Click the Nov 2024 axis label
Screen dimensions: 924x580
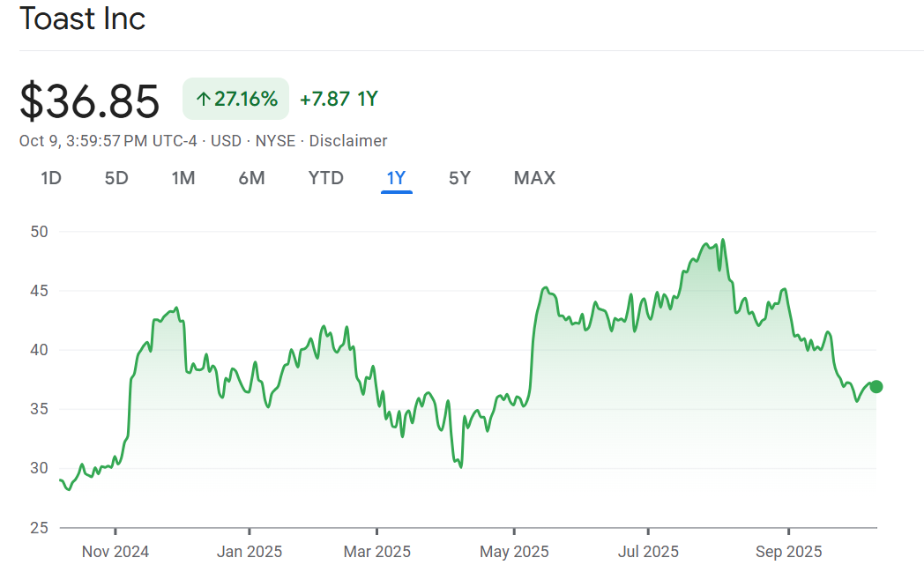click(x=115, y=552)
